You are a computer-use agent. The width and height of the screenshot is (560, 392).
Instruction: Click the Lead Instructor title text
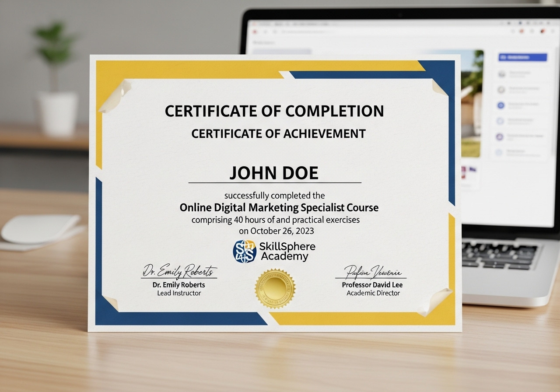tap(179, 293)
